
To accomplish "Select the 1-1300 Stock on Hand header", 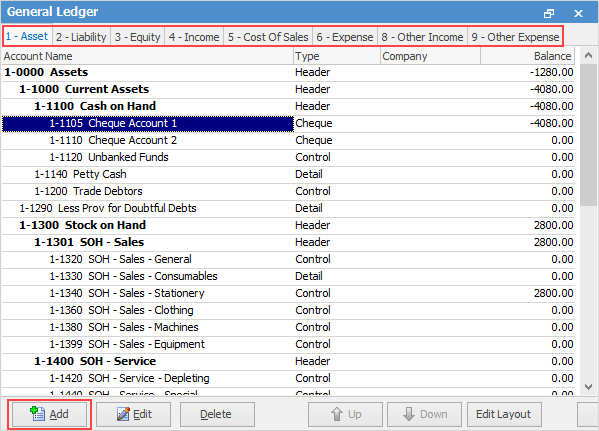I will 288,225.
